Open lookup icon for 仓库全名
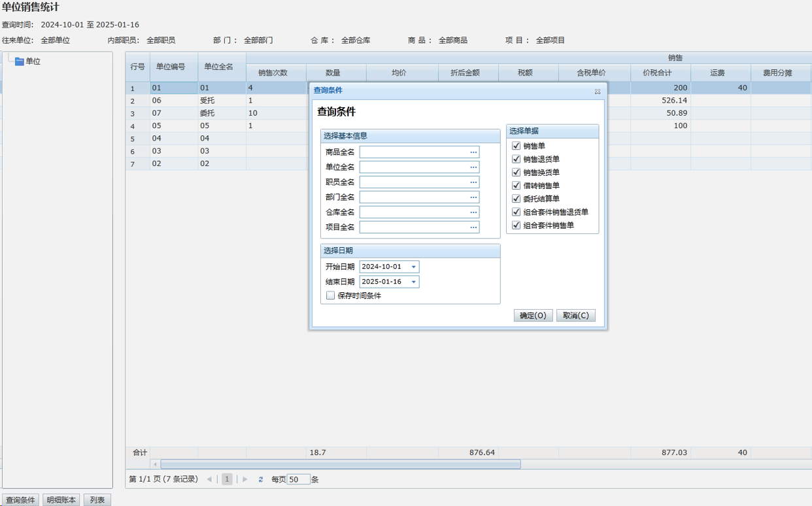The image size is (812, 506). [x=473, y=212]
